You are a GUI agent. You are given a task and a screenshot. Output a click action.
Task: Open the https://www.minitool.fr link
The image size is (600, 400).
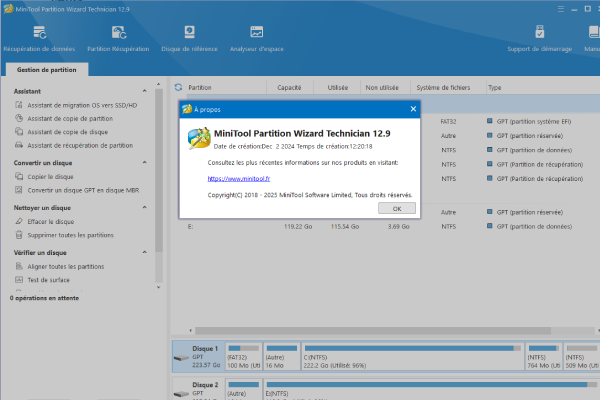[x=239, y=178]
